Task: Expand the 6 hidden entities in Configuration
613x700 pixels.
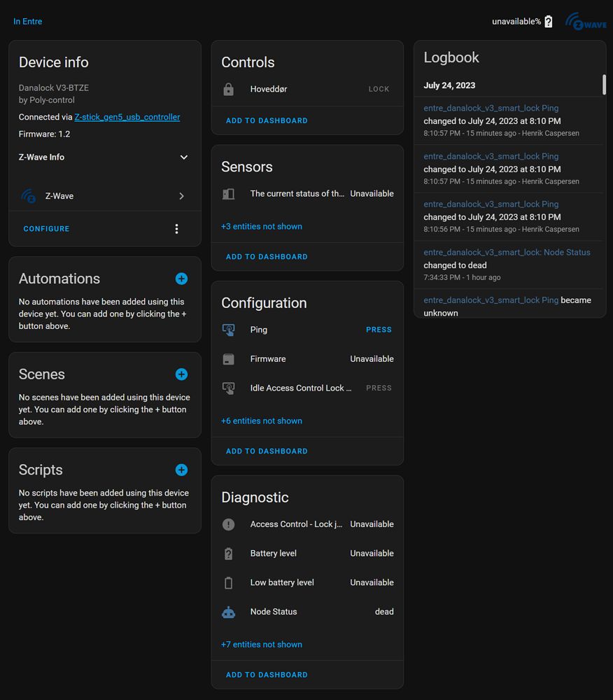Action: click(x=262, y=421)
